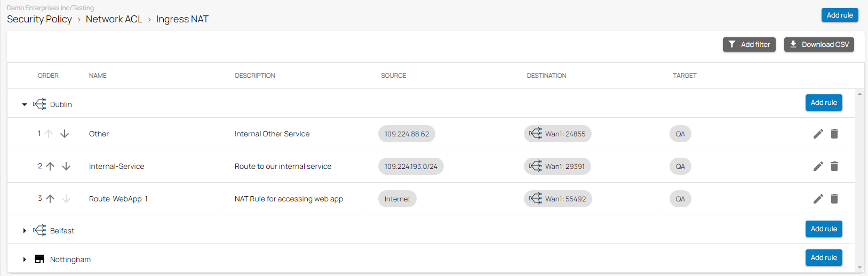Viewport: 868px width, 276px height.
Task: Delete the Internal-Service rule via its trash icon
Action: 834,166
